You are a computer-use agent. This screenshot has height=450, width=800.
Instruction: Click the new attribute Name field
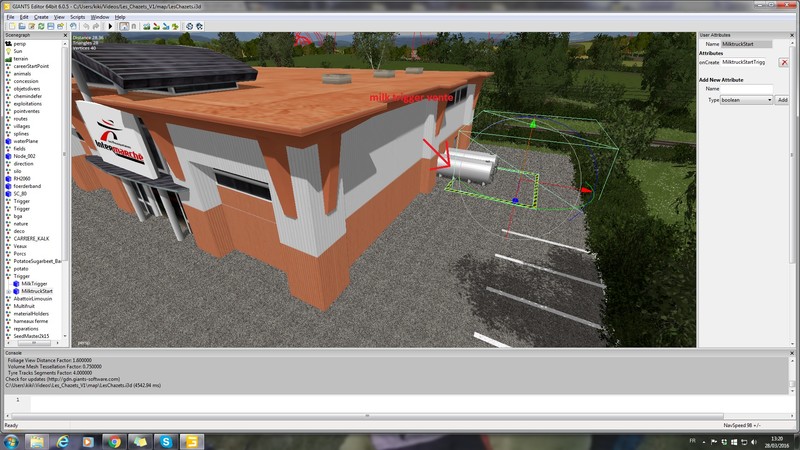click(x=747, y=89)
